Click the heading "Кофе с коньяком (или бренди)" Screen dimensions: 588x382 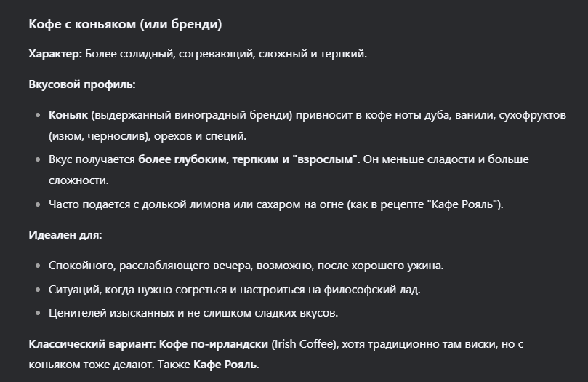click(x=125, y=24)
